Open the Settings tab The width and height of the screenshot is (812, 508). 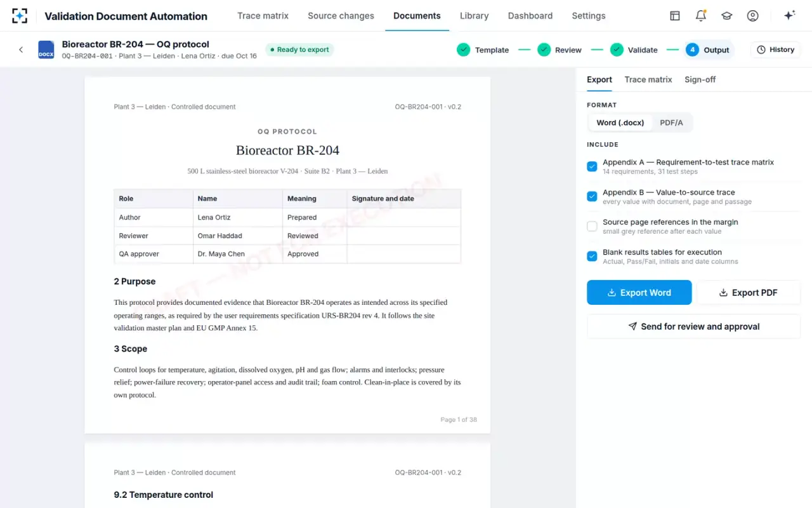click(589, 16)
